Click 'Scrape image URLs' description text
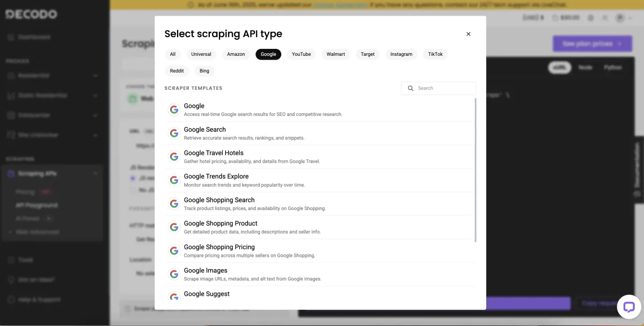The width and height of the screenshot is (644, 326). pos(253,279)
